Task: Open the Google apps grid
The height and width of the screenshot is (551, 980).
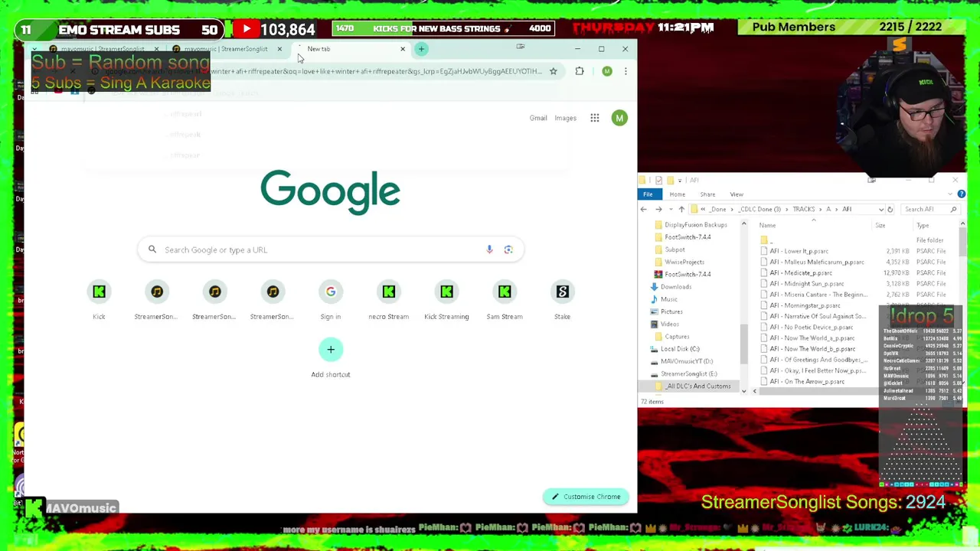Action: 594,118
